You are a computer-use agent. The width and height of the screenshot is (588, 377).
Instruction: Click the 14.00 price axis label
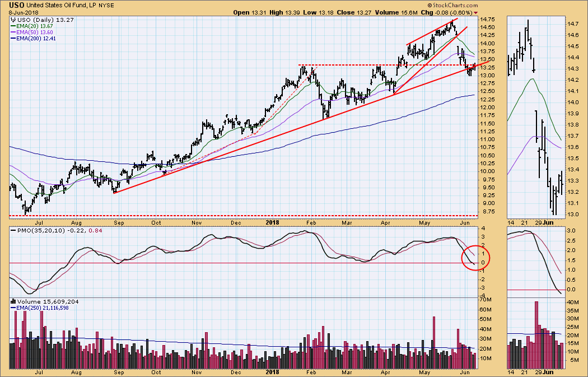coord(487,43)
